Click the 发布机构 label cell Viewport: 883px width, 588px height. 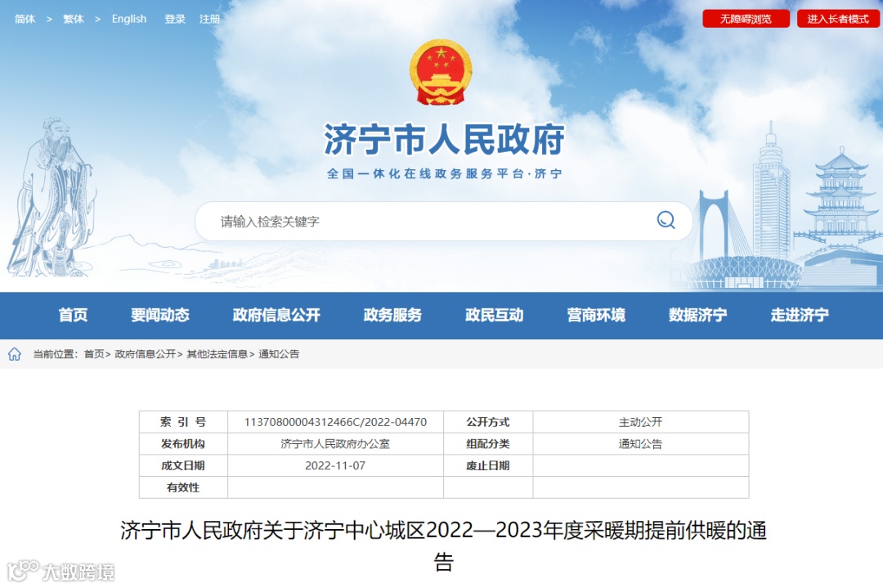pyautogui.click(x=184, y=444)
